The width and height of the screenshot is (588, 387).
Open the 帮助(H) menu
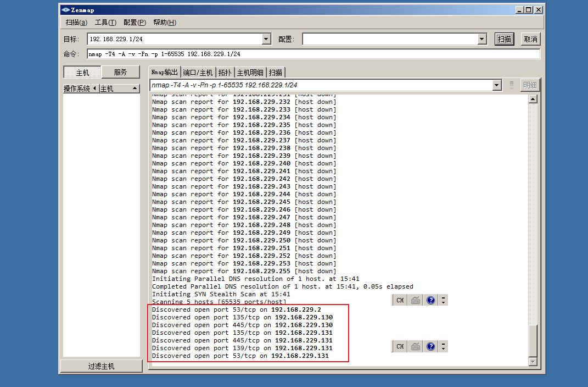(165, 23)
